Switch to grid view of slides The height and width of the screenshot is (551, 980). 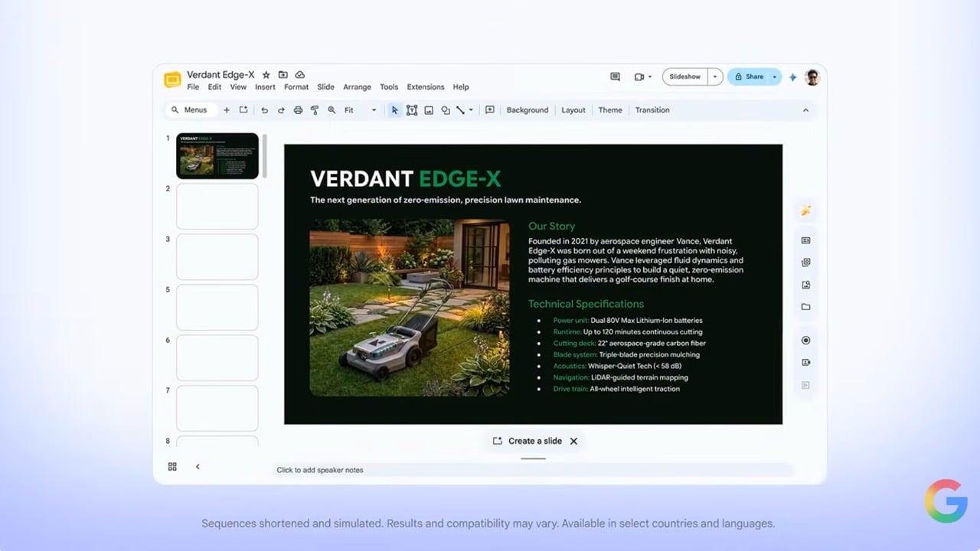(x=172, y=467)
